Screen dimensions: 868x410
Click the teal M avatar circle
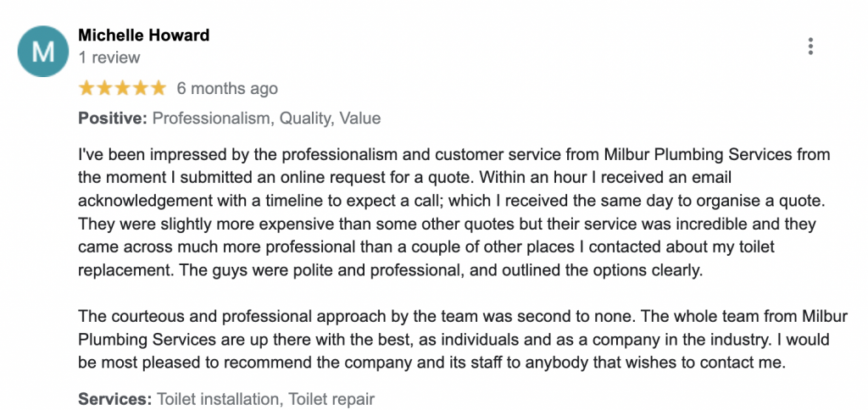click(43, 52)
